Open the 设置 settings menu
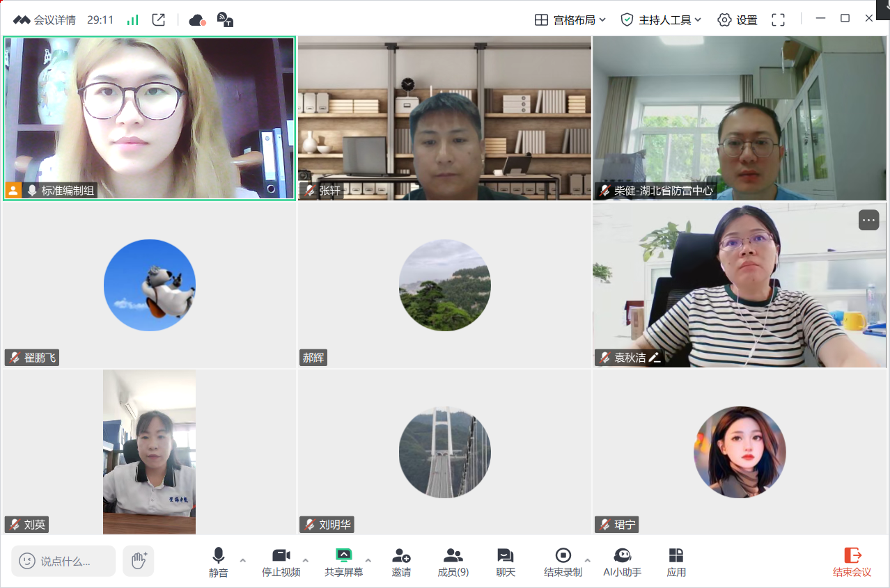890x588 pixels. (737, 19)
